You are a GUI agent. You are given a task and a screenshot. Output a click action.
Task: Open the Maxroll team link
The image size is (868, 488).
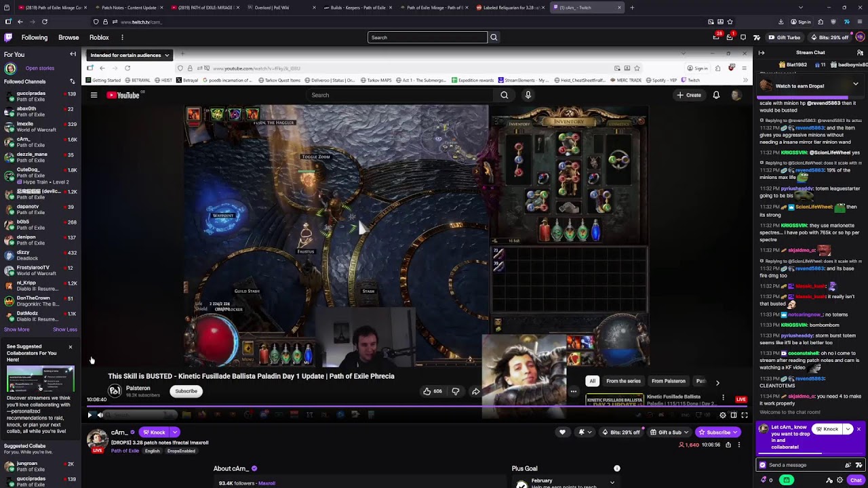tap(267, 483)
